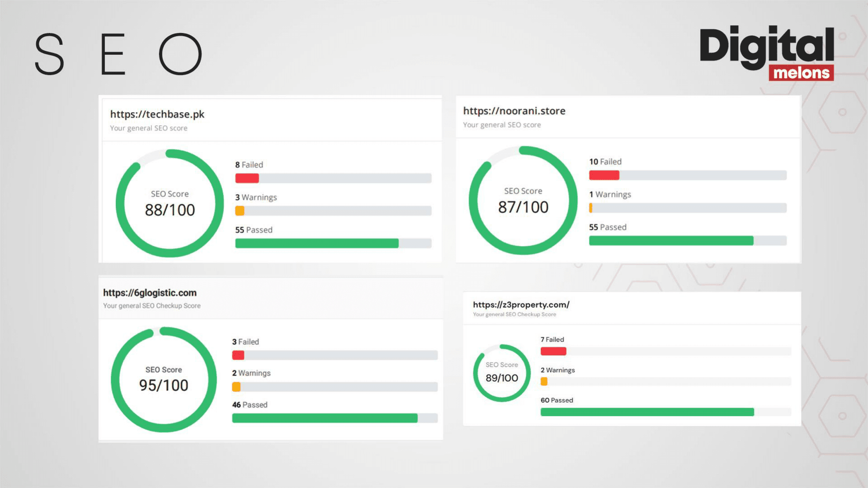The height and width of the screenshot is (488, 868).
Task: Click noorani.store red Failed bar
Action: [x=604, y=175]
